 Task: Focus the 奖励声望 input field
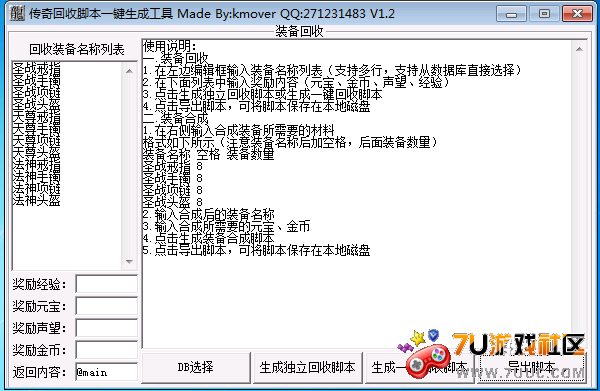pyautogui.click(x=106, y=328)
